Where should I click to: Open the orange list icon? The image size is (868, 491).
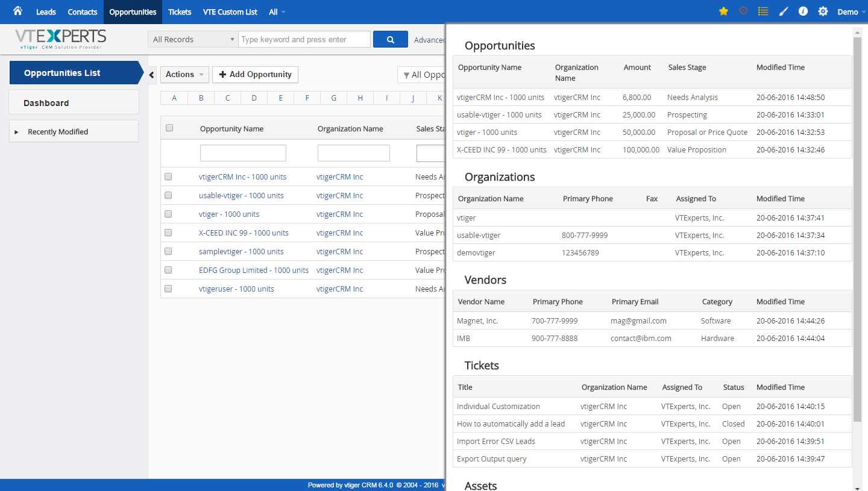click(763, 11)
